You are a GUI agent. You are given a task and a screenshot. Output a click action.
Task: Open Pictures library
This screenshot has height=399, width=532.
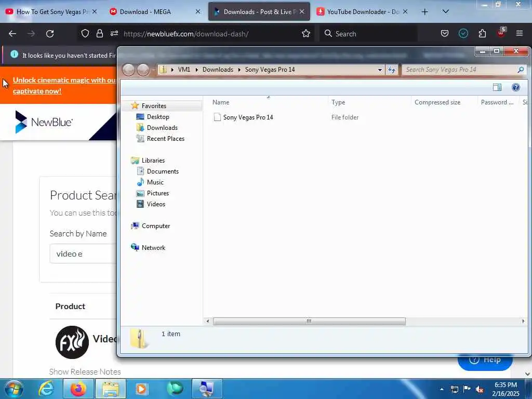click(158, 193)
